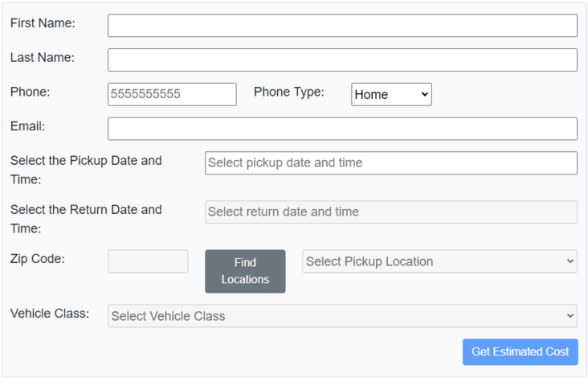
Task: Focus the Phone number field
Action: tap(172, 94)
